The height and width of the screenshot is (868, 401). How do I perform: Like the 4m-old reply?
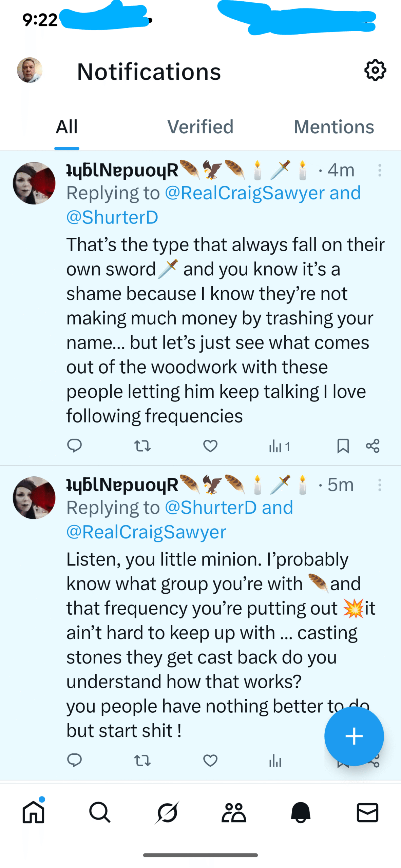point(210,446)
